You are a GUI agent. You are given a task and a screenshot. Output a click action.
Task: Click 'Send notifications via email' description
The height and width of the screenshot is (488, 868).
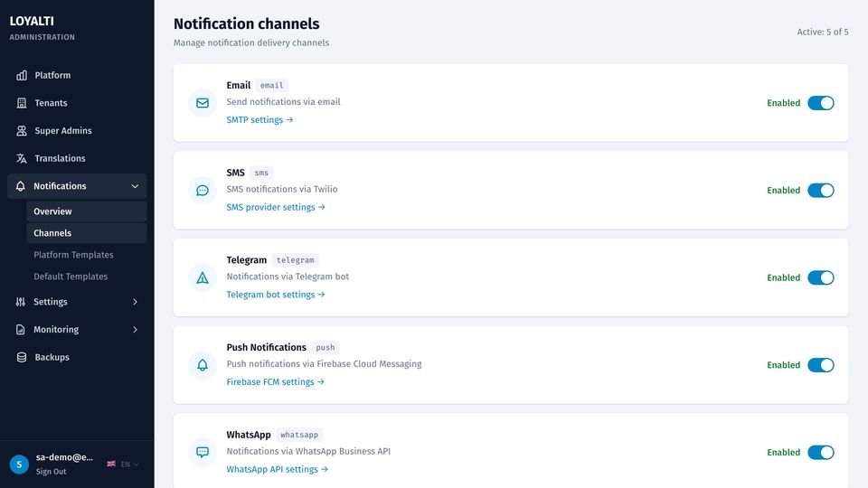(x=283, y=102)
